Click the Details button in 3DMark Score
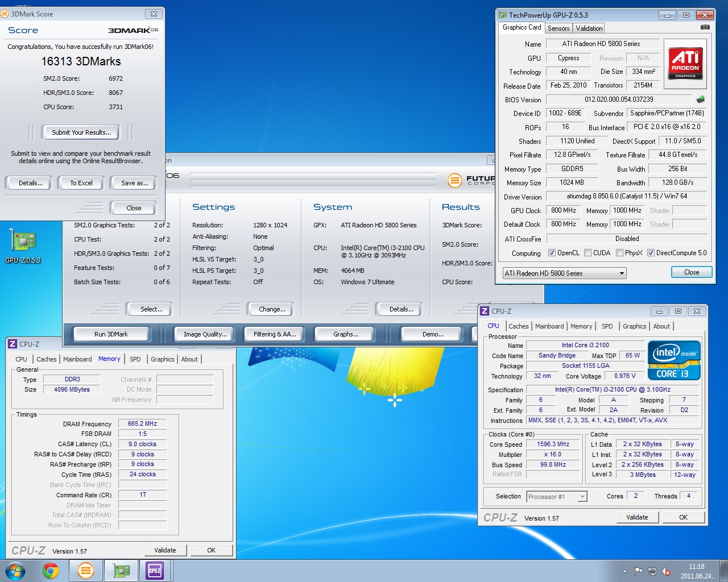Screen dimensions: 728x582 30,183
